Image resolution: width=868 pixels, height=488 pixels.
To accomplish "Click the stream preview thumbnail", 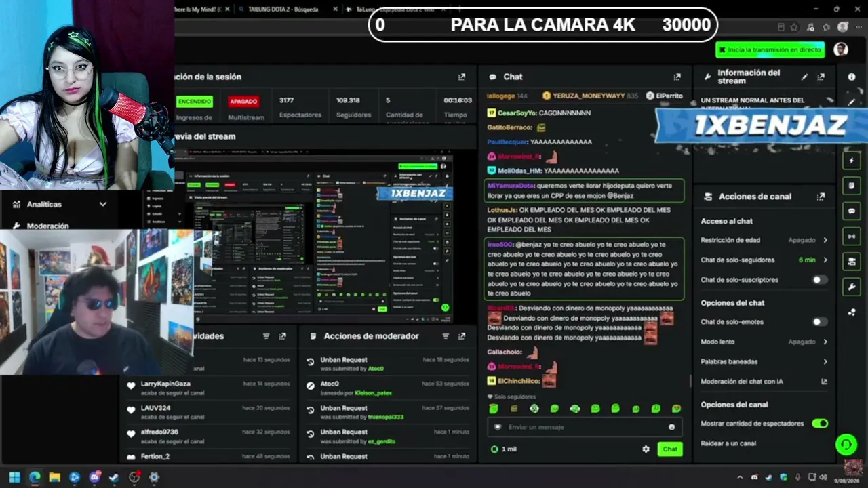I will coord(314,236).
